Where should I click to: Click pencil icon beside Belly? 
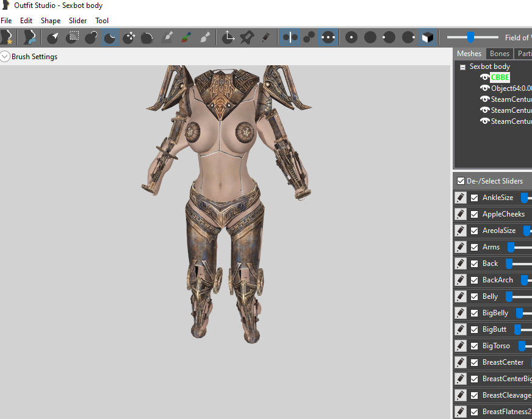tap(461, 296)
